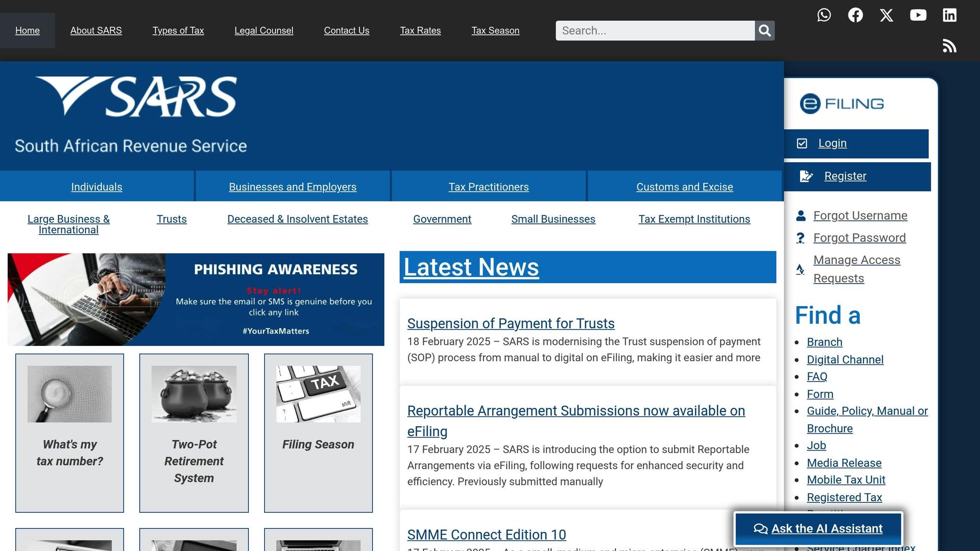The image size is (980, 551).
Task: Open the RSS feed icon
Action: (x=950, y=46)
